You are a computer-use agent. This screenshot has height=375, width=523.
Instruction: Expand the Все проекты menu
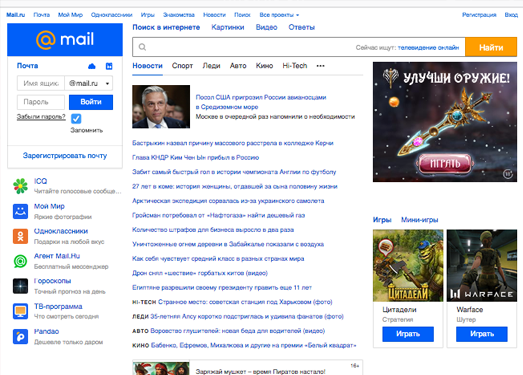[279, 15]
